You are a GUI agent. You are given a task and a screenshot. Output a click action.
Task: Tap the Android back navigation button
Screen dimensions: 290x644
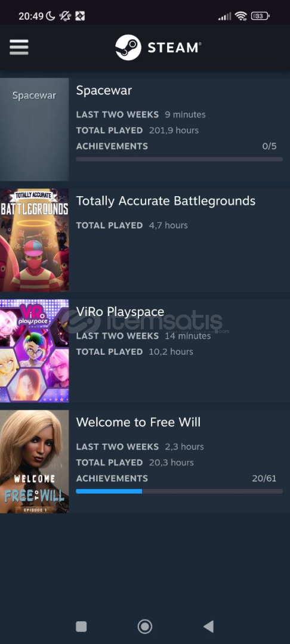coord(209,626)
